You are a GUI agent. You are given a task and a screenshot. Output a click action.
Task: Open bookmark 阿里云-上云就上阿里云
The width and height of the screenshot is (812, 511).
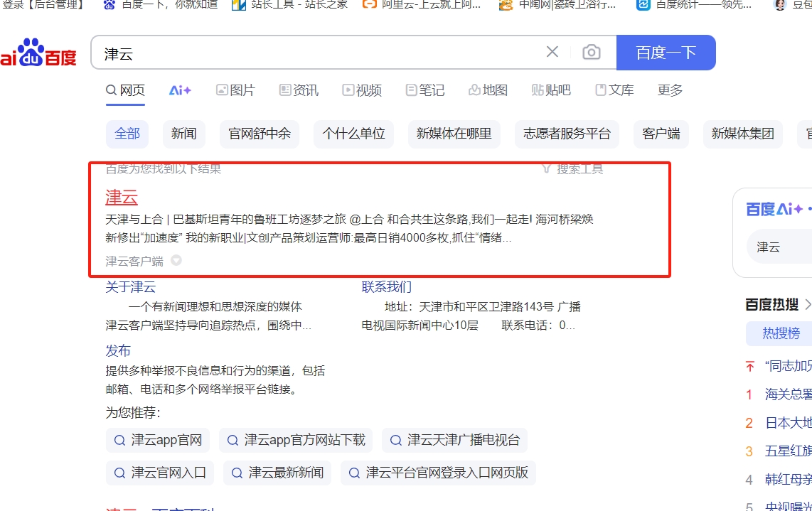pos(422,5)
